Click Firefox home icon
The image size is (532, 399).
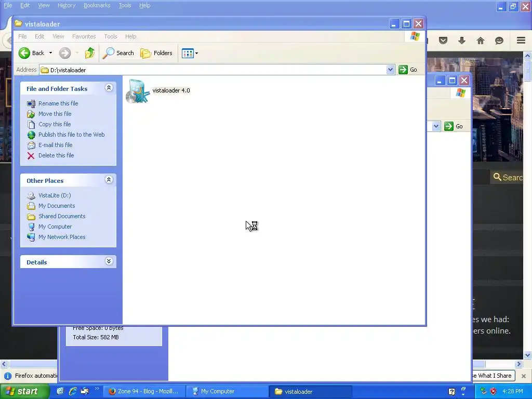coord(481,41)
